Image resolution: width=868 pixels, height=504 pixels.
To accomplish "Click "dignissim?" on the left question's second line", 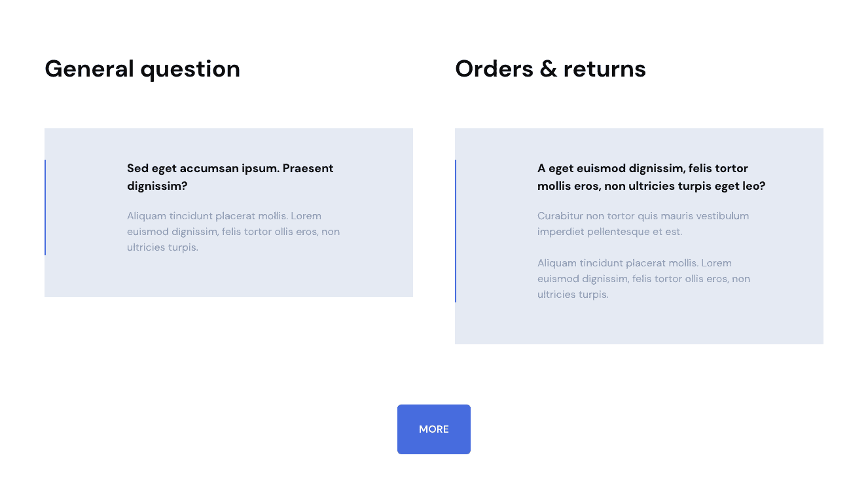I will (x=157, y=186).
